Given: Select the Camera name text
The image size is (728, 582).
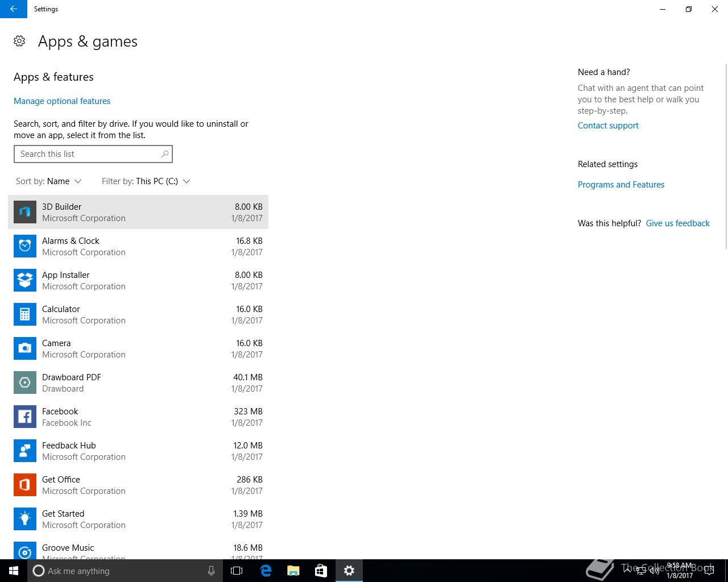Looking at the screenshot, I should pyautogui.click(x=56, y=343).
